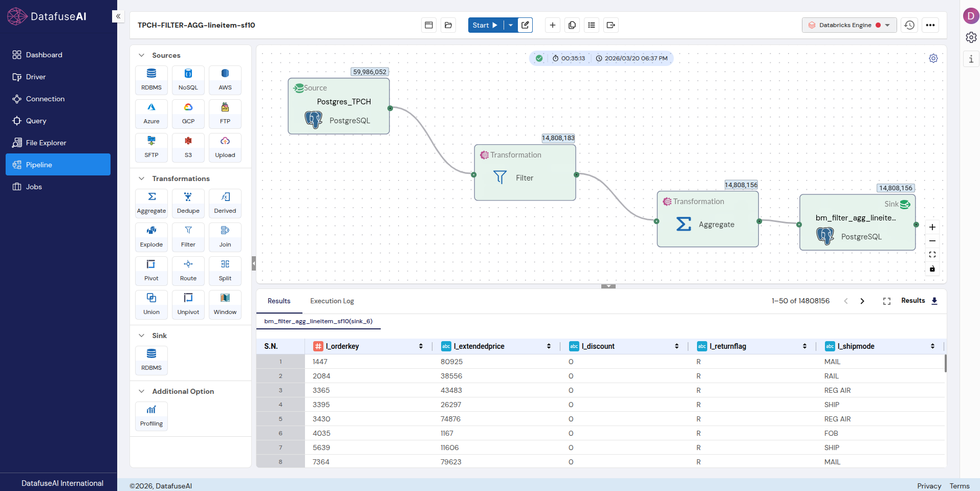Select the Union transformation
The height and width of the screenshot is (491, 980).
[151, 304]
